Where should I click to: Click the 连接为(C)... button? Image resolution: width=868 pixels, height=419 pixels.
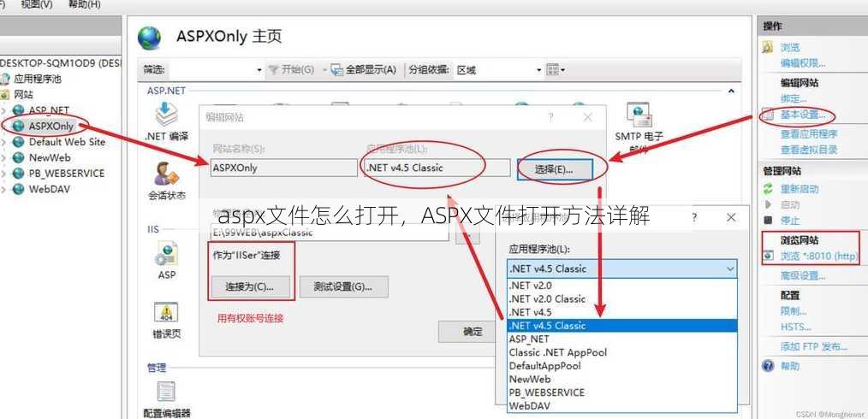pos(250,287)
